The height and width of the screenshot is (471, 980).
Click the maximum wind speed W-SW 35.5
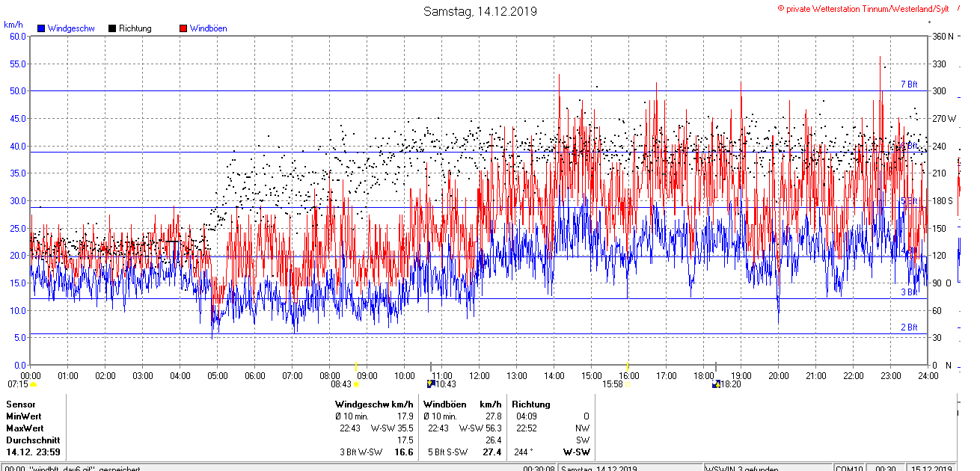click(x=392, y=428)
